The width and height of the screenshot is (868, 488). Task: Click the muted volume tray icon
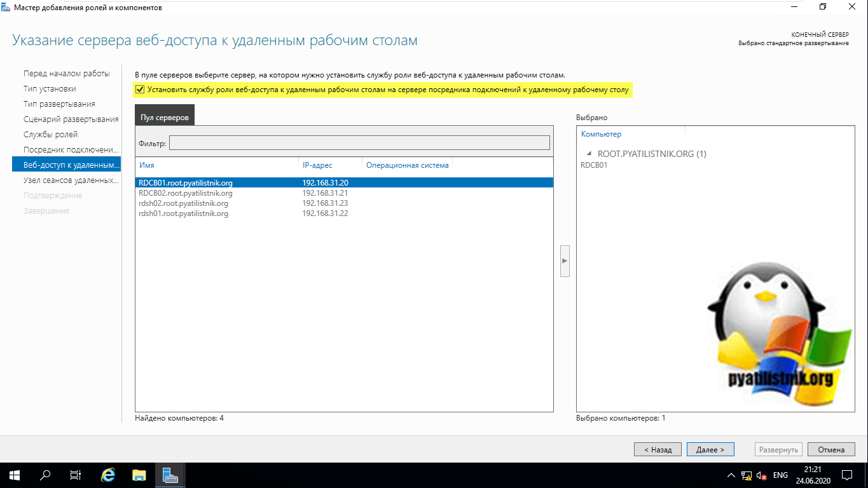(762, 475)
